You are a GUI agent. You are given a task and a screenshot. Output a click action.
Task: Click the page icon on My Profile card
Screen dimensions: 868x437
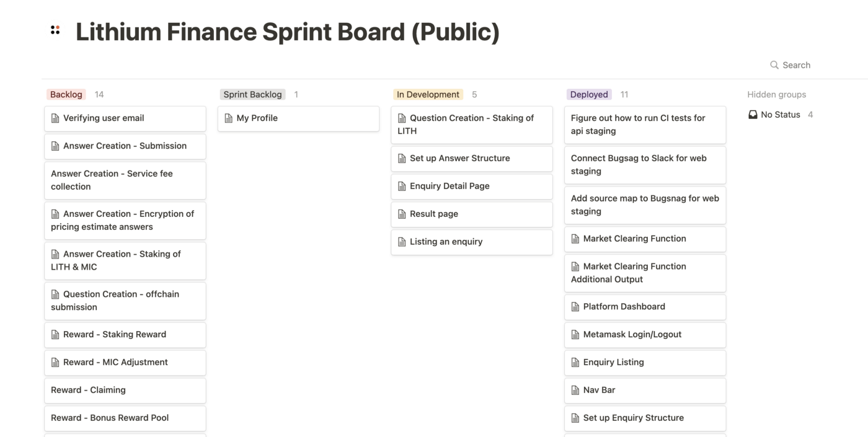(229, 118)
